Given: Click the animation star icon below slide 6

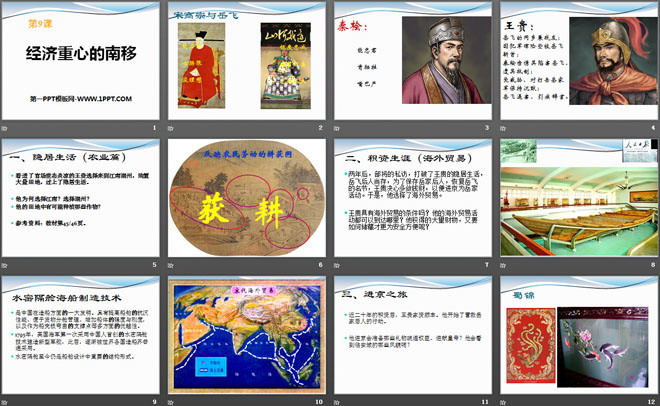Looking at the screenshot, I should click(x=170, y=265).
